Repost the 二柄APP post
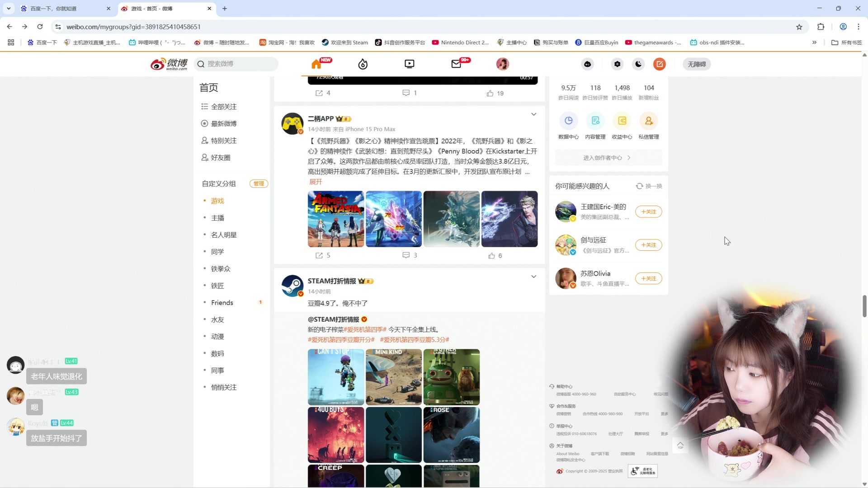 (323, 255)
